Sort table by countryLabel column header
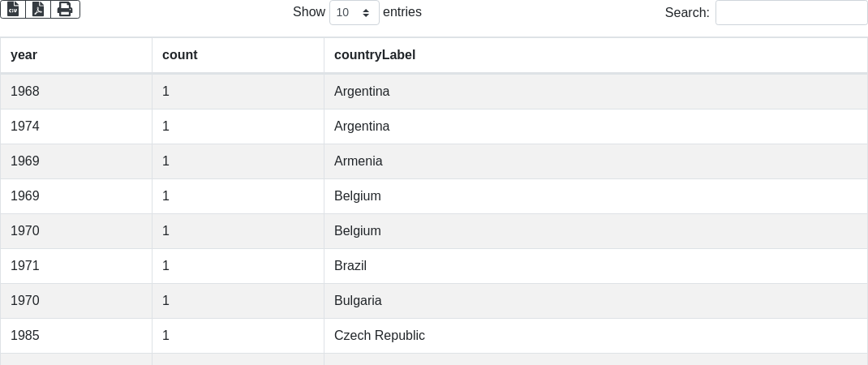 [x=375, y=55]
